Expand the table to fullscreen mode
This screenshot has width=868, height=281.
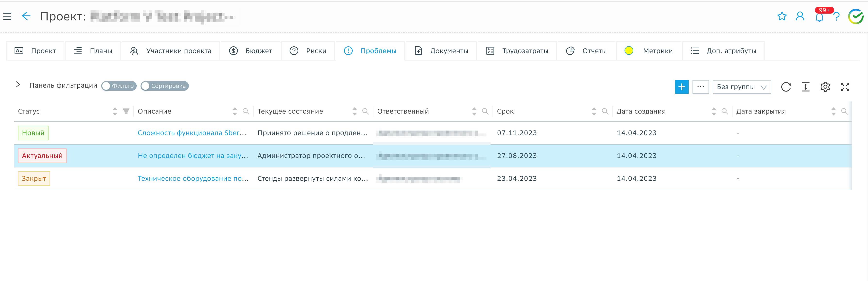845,87
